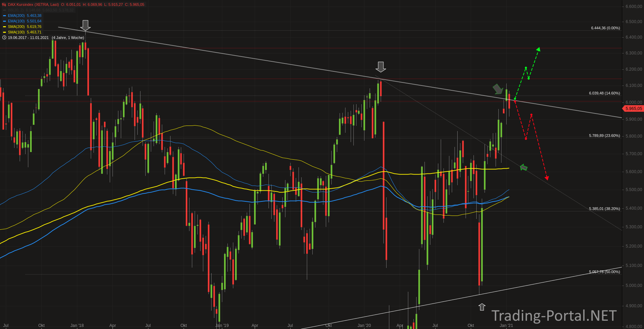
Task: Click the green diagonal arrow near the trendline breakout
Action: click(498, 89)
